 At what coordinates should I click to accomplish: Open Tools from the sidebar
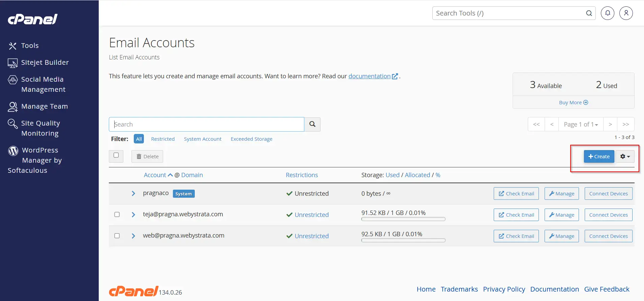pos(24,46)
